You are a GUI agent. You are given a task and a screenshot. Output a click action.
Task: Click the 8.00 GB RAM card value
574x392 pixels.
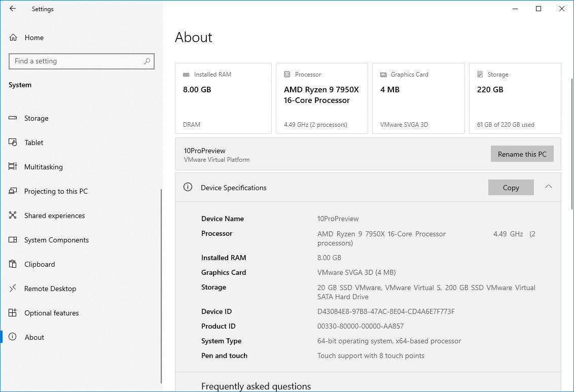(x=197, y=90)
